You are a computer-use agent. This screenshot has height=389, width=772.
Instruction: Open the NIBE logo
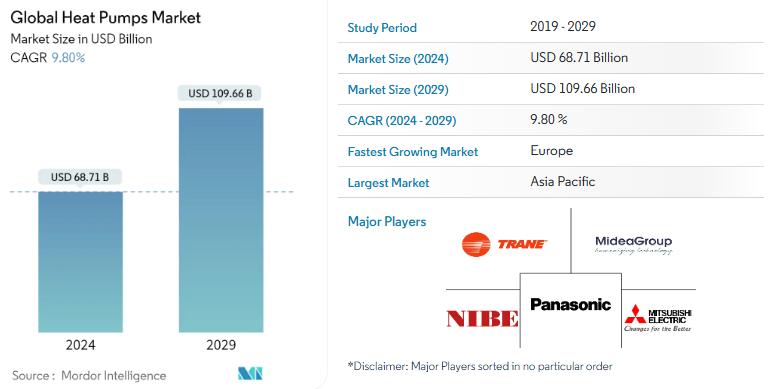click(482, 319)
